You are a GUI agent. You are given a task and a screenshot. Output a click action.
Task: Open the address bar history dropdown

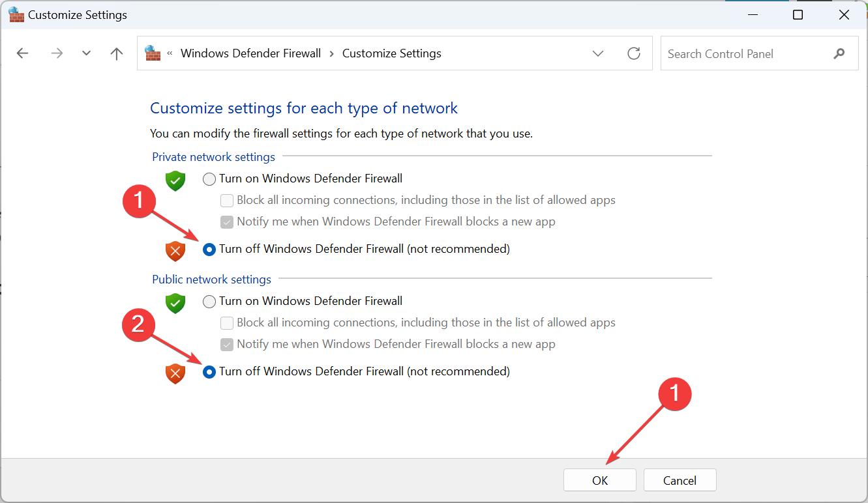click(598, 53)
